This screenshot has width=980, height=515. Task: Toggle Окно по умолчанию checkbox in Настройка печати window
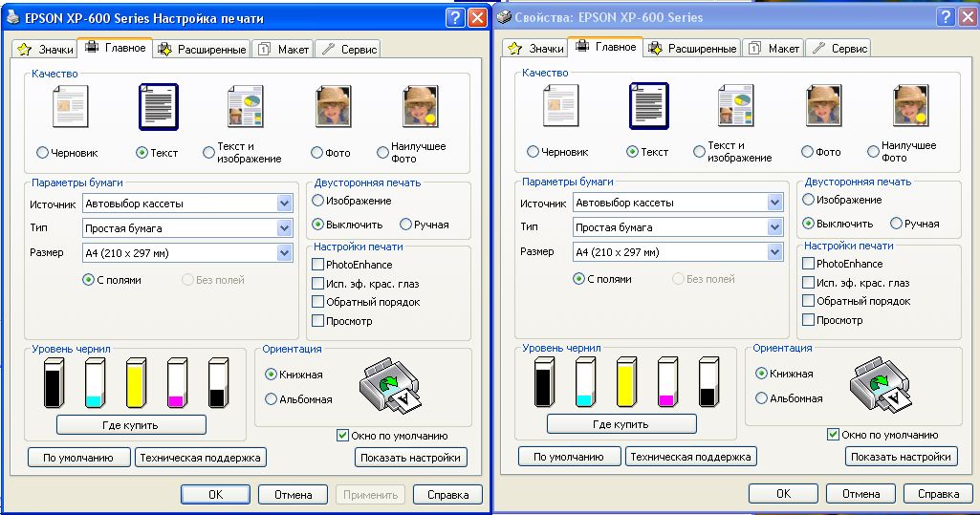tap(342, 436)
